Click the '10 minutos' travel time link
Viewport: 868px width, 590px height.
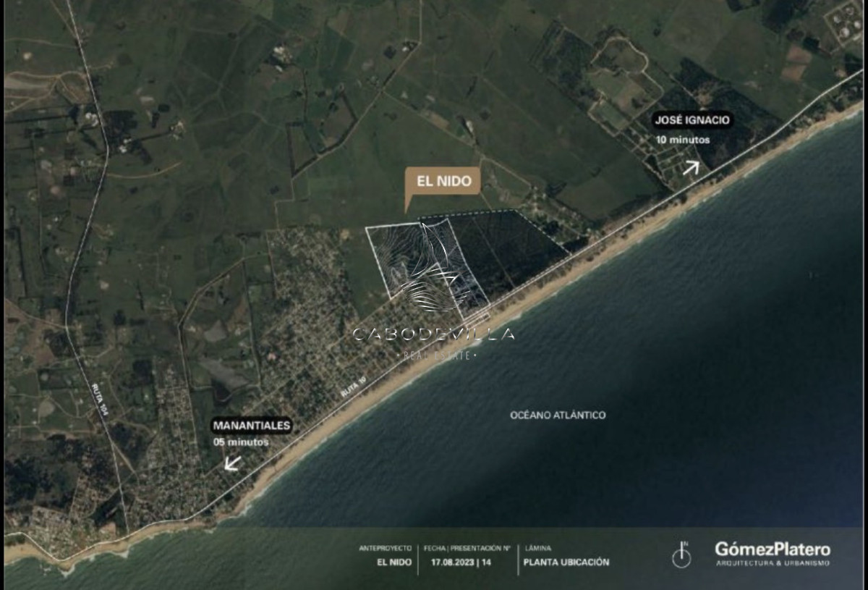(x=684, y=141)
